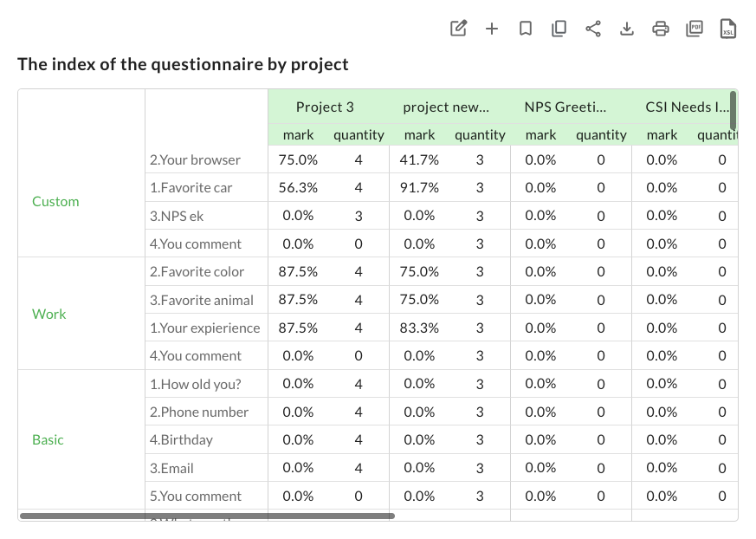
Task: Export report as PDF
Action: [695, 29]
